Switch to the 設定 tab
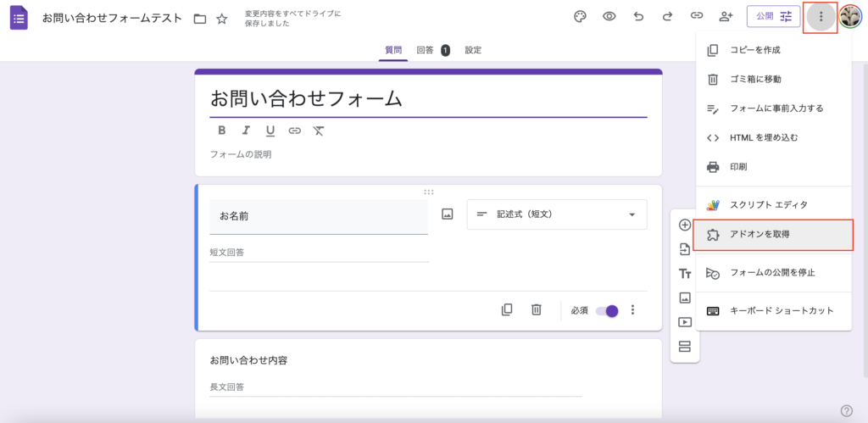This screenshot has height=423, width=868. point(473,50)
